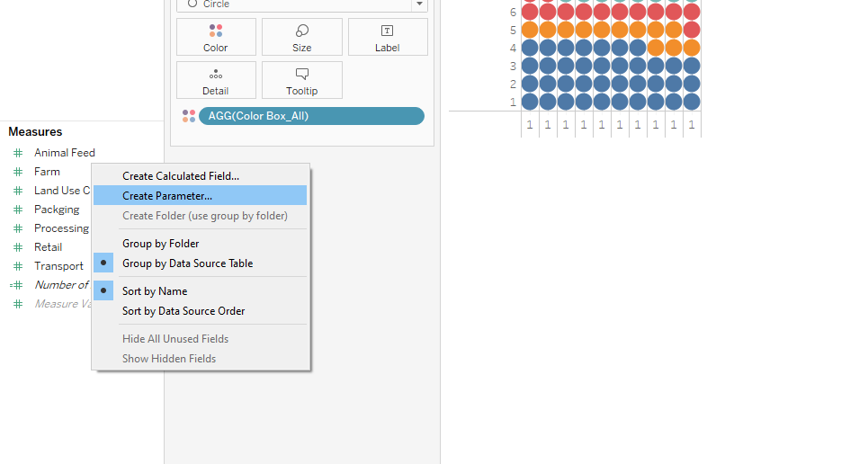Click calculated field icon next to Number of
Viewport: 868px width, 464px height.
tap(16, 284)
